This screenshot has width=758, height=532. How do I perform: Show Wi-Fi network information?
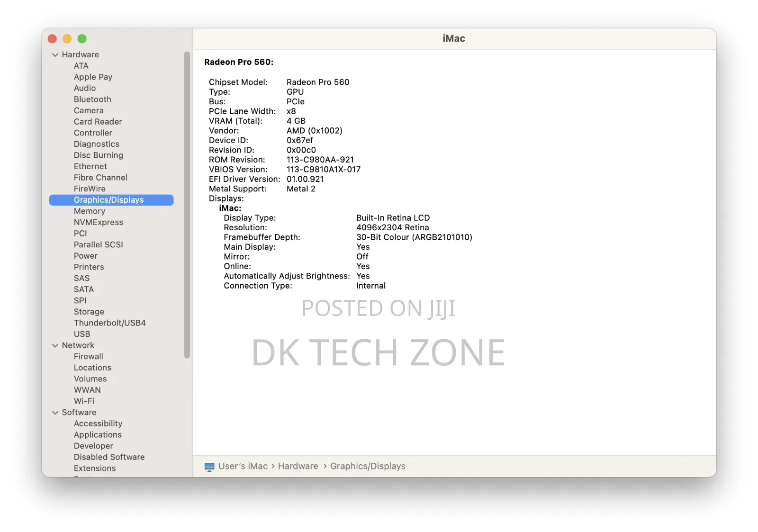(84, 401)
